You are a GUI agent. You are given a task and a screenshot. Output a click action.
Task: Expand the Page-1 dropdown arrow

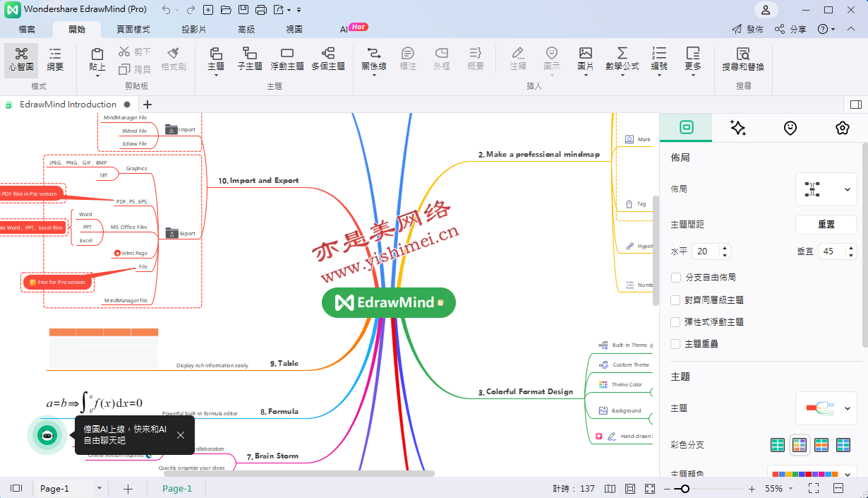pyautogui.click(x=100, y=489)
